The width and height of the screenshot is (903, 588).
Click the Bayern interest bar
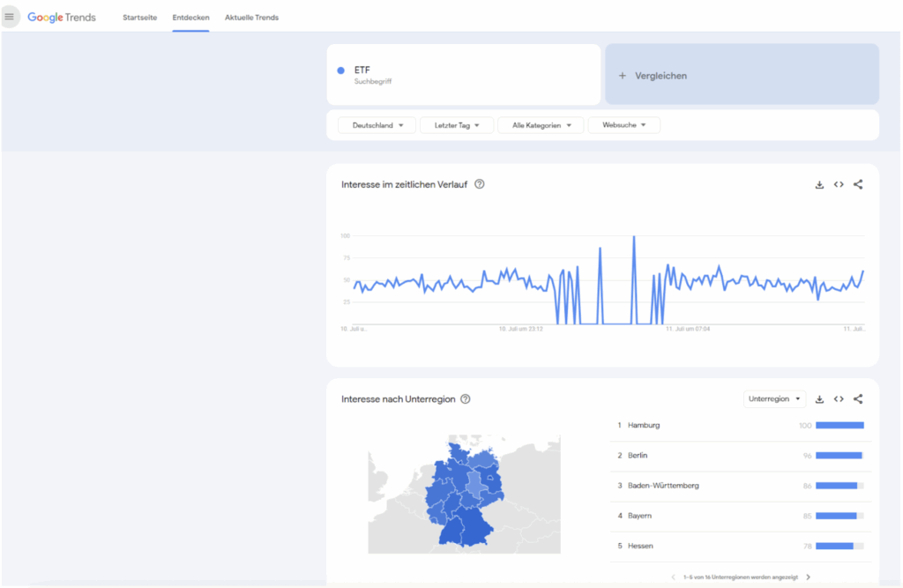[x=840, y=516]
